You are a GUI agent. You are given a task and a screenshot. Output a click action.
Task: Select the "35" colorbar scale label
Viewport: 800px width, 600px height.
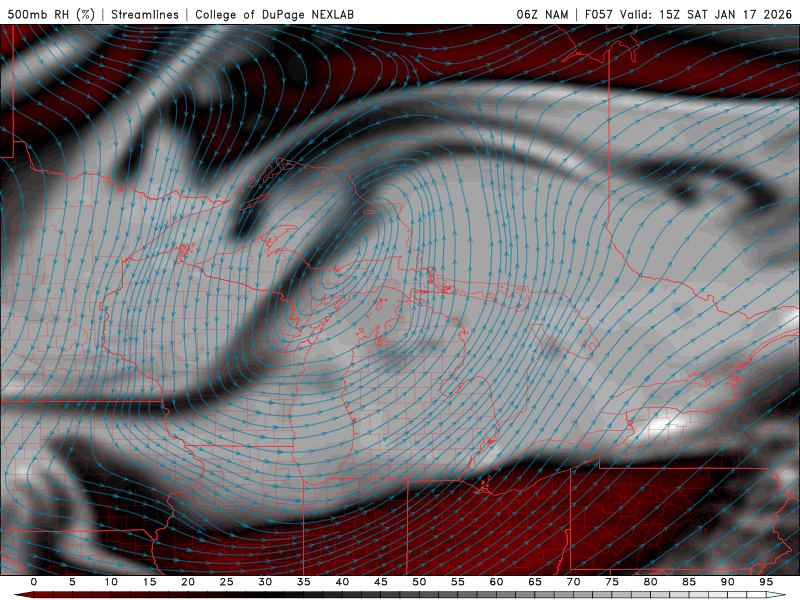click(304, 582)
